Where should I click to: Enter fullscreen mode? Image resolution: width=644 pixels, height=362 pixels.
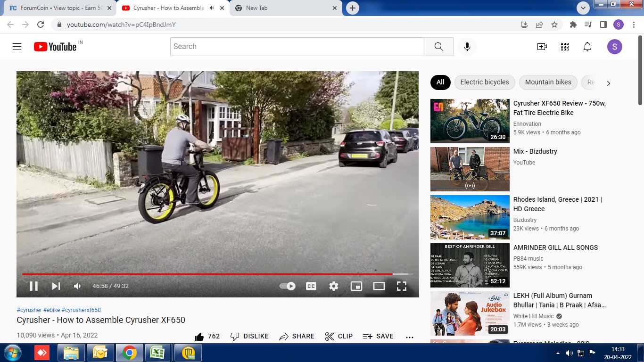coord(402,286)
